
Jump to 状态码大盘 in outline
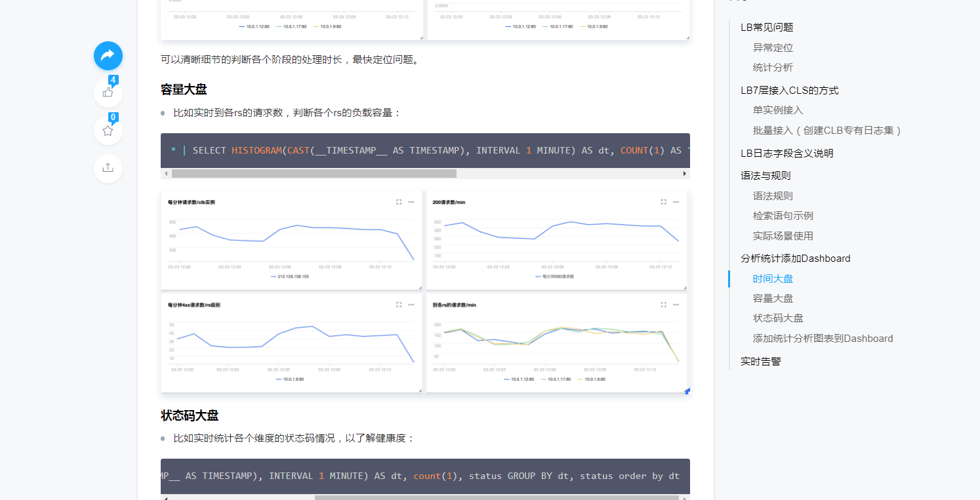[x=778, y=318]
